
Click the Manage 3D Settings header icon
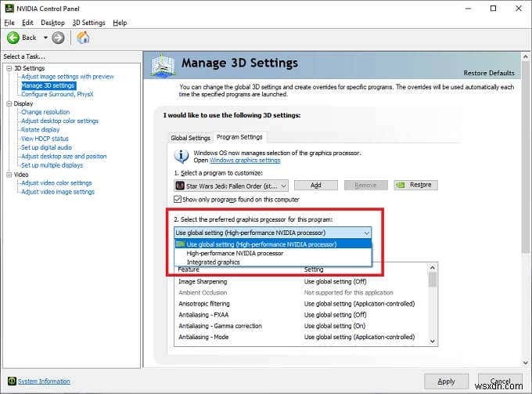[163, 66]
